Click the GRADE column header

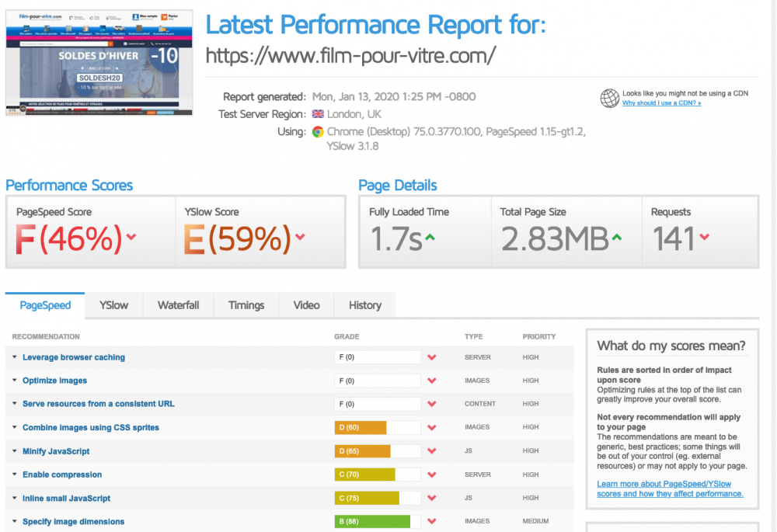coord(347,337)
